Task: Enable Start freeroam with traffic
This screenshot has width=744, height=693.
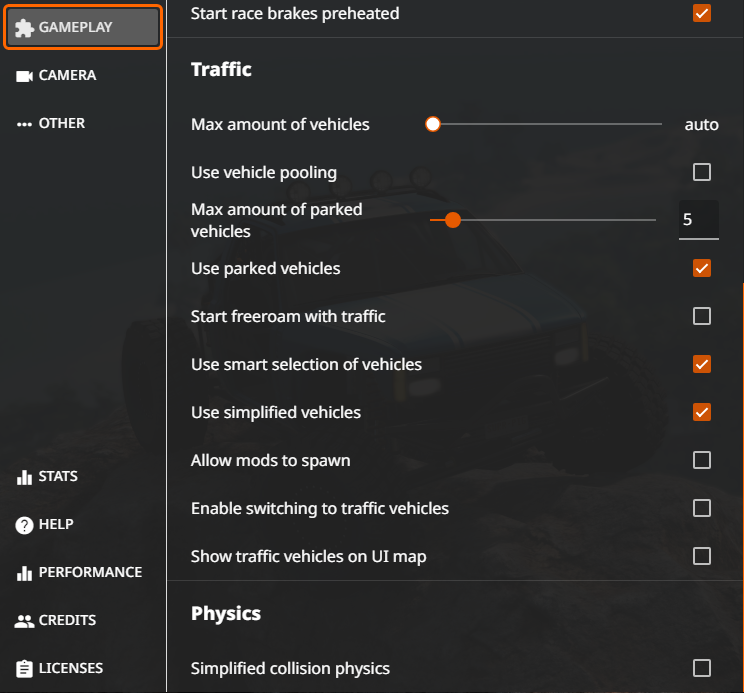Action: pyautogui.click(x=702, y=316)
